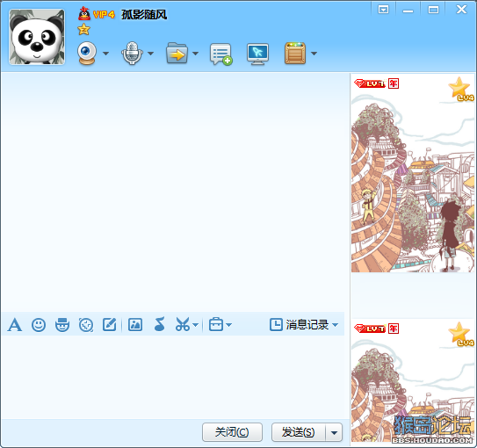The width and height of the screenshot is (477, 448).
Task: Create a discussion group with the chat-plus icon
Action: click(x=221, y=54)
